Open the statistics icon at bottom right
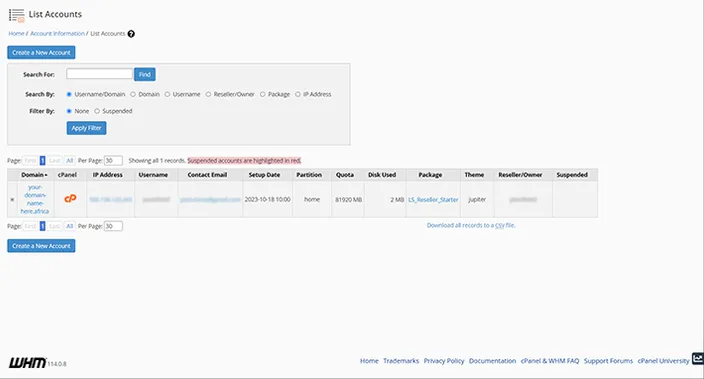Screen dimensions: 704x379 point(698,358)
